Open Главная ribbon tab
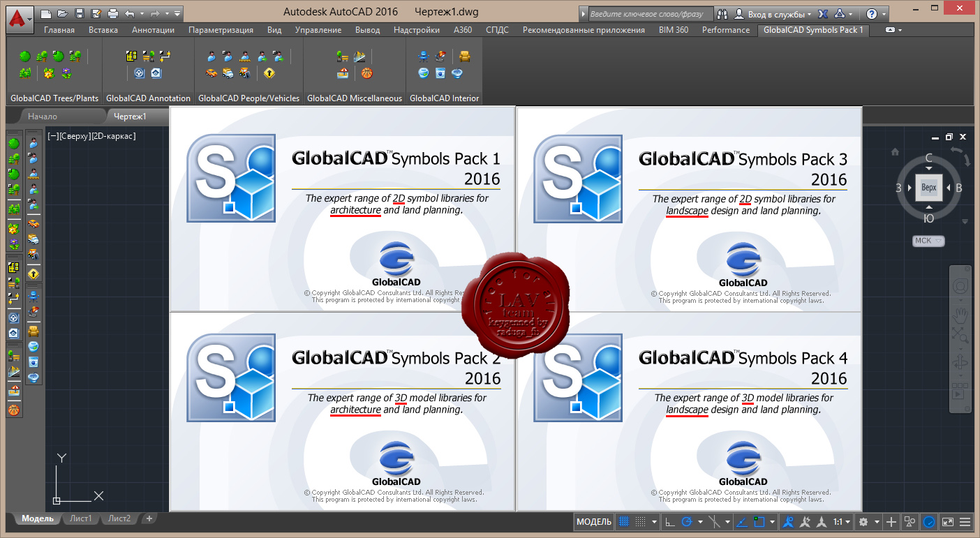Screen dimensions: 980x538 pos(59,30)
